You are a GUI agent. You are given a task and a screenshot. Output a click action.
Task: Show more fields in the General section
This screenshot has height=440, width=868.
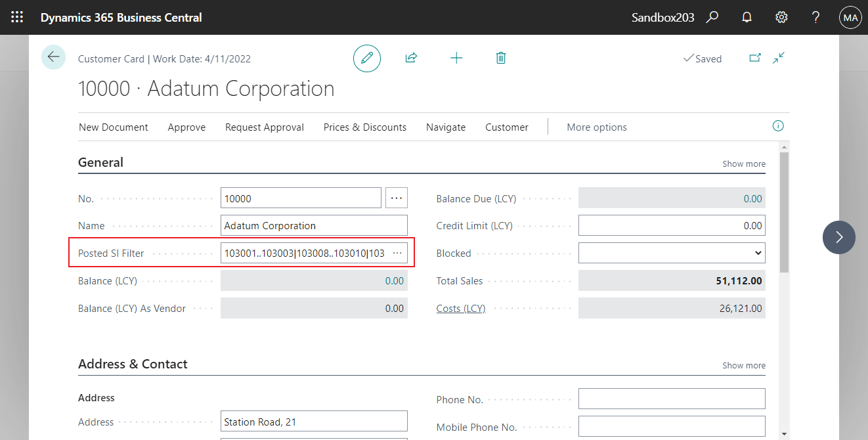[x=743, y=164]
